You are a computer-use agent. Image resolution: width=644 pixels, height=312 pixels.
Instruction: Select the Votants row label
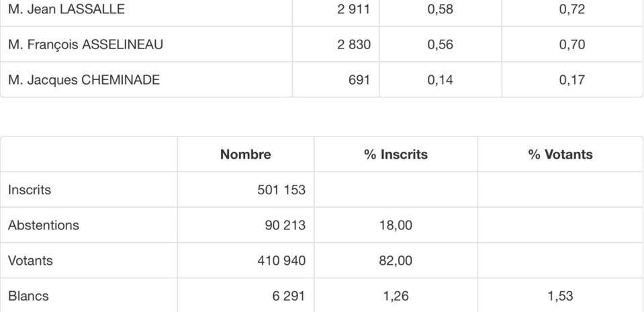[x=30, y=260]
